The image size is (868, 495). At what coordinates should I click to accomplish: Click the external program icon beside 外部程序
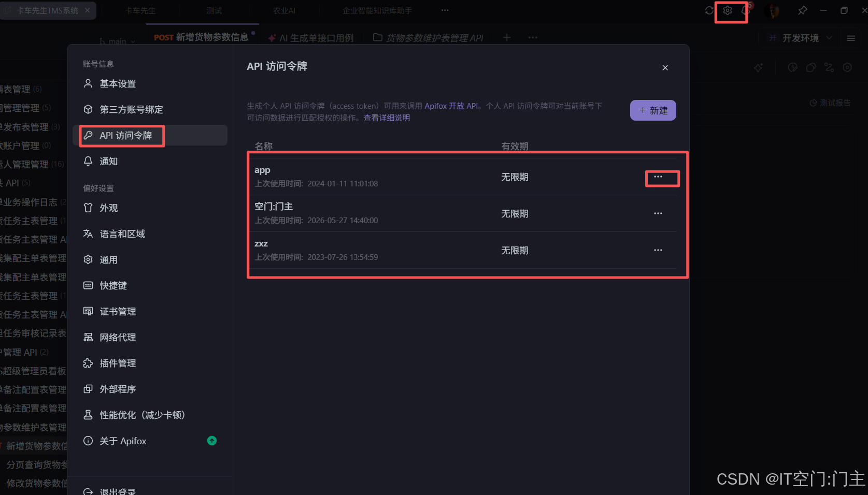(88, 389)
